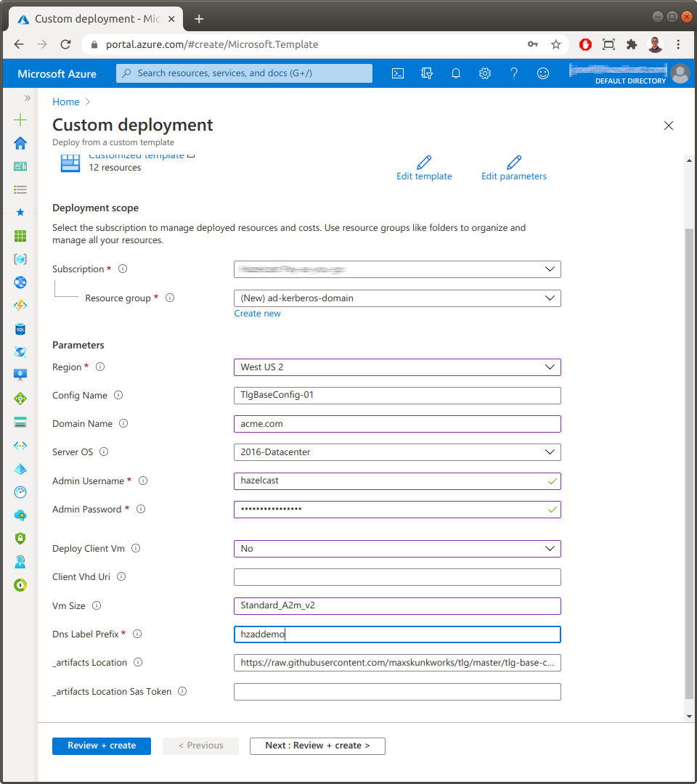Image resolution: width=697 pixels, height=784 pixels.
Task: Open the Deploy Client Vm dropdown
Action: pos(397,548)
